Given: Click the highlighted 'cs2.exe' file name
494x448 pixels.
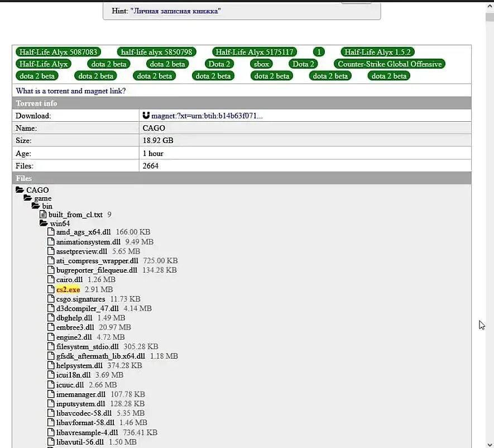Looking at the screenshot, I should click(68, 289).
